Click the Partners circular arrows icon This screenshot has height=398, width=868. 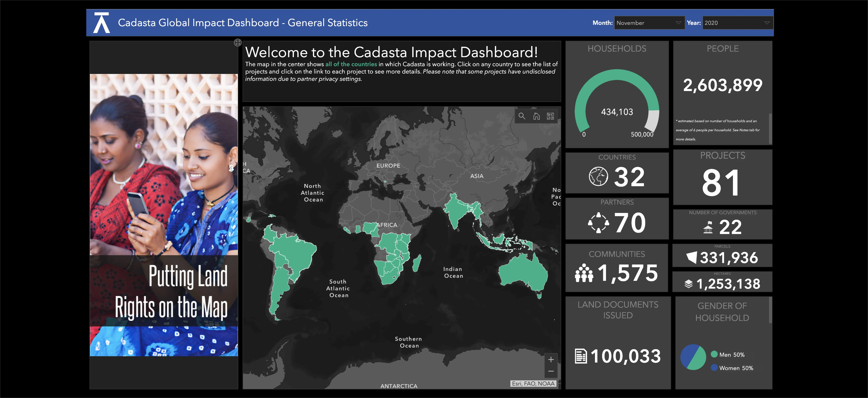coord(598,223)
